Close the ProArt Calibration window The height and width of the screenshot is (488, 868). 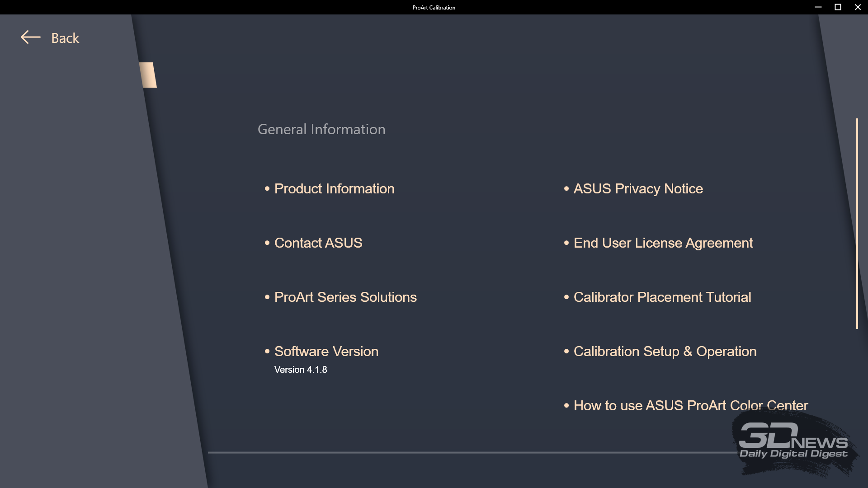[858, 7]
